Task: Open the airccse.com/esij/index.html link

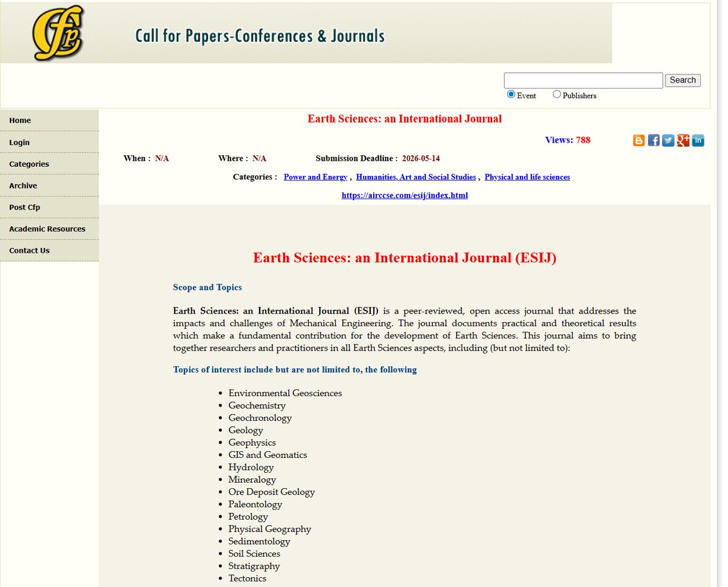Action: pyautogui.click(x=405, y=195)
